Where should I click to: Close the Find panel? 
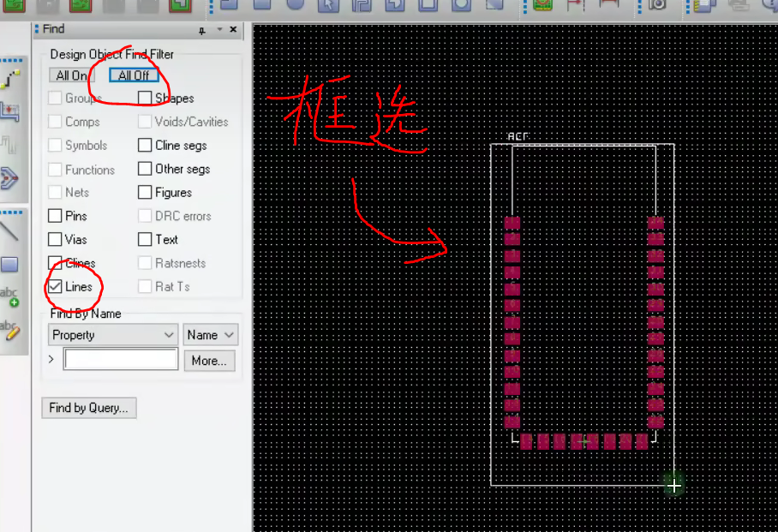pos(233,30)
